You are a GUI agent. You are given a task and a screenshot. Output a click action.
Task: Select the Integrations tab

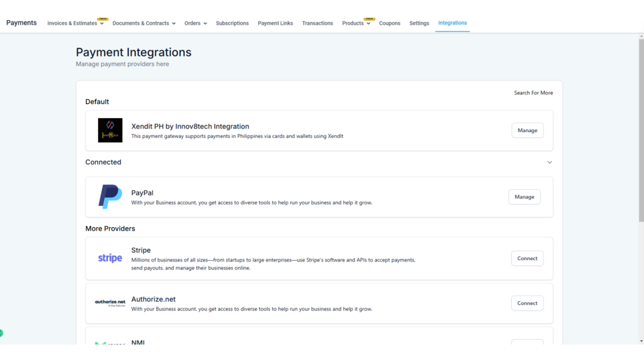pyautogui.click(x=453, y=23)
